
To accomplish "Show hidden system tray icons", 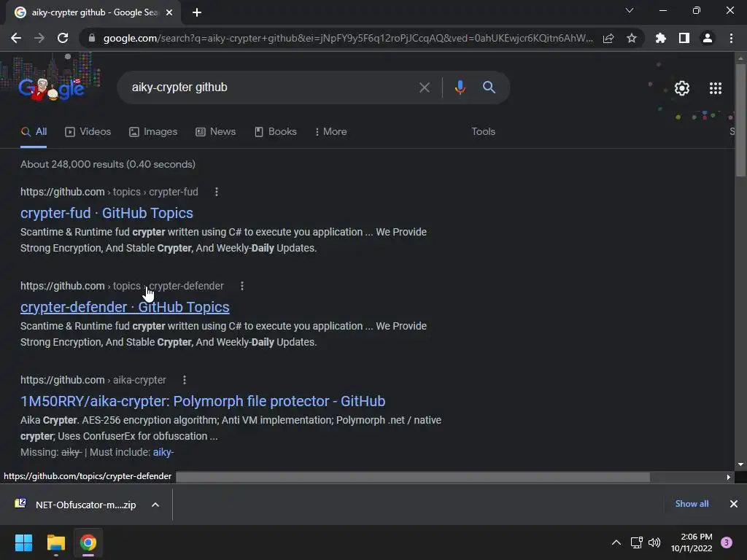I will [616, 542].
